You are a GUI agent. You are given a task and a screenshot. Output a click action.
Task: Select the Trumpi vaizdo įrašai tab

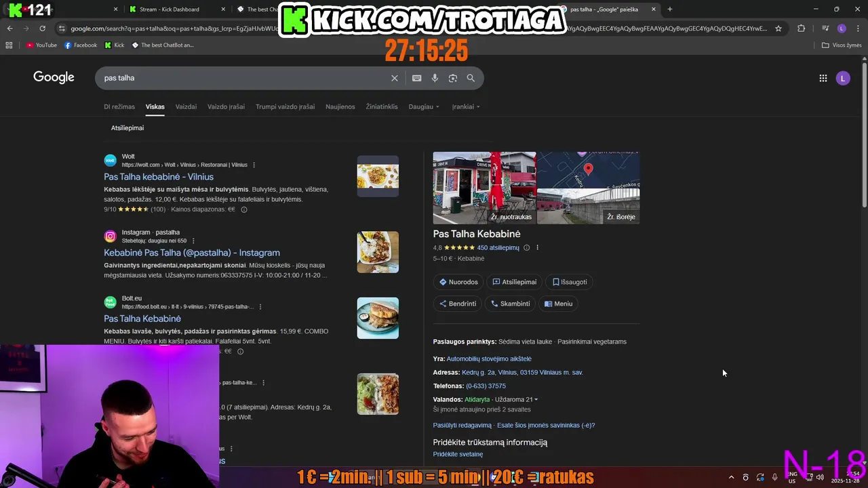coord(285,106)
